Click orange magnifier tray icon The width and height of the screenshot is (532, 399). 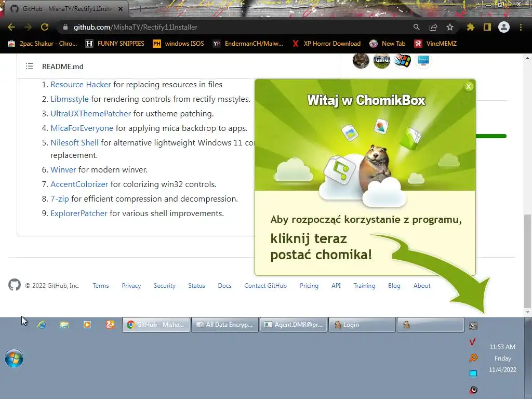(473, 357)
